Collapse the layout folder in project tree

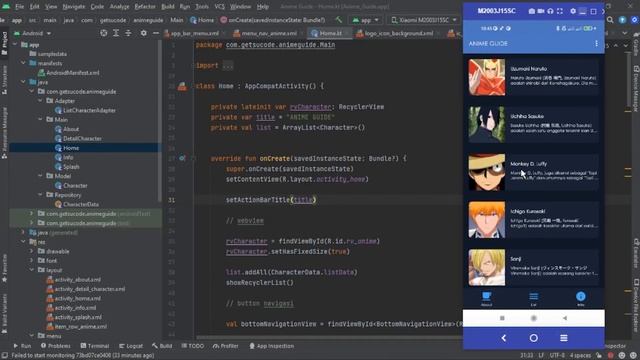click(31, 270)
